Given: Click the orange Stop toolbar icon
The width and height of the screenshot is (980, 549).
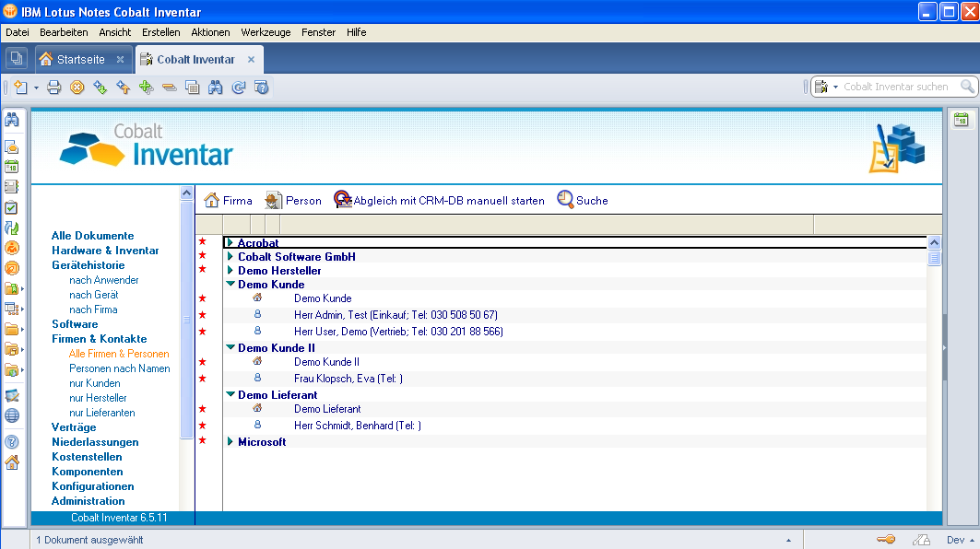Looking at the screenshot, I should tap(77, 88).
